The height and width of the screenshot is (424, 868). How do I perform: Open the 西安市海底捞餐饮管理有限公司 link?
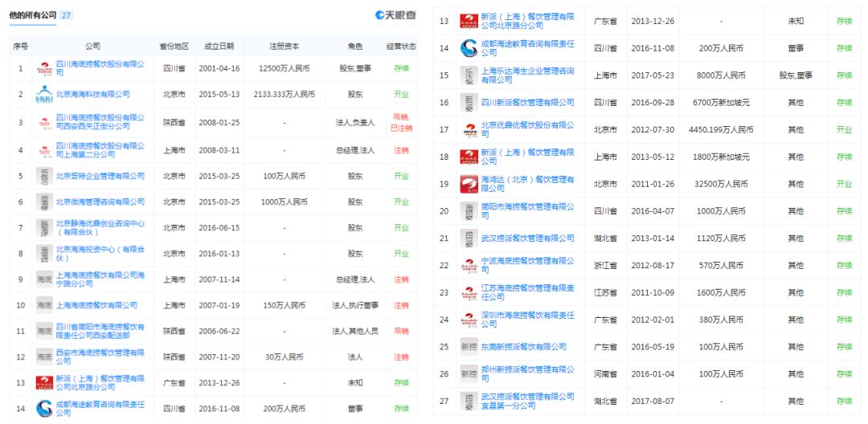100,357
